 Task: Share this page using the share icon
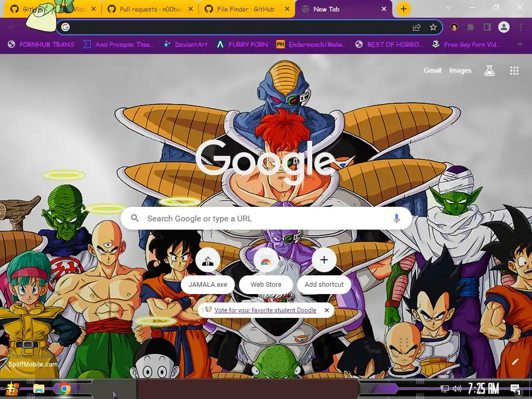click(417, 28)
